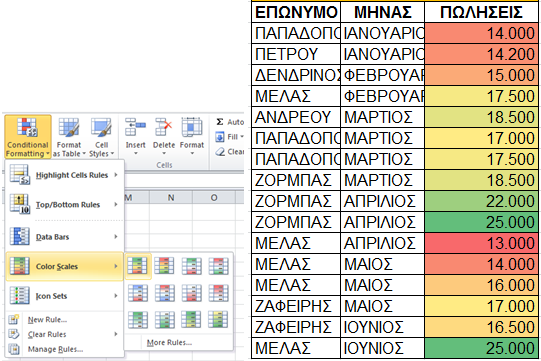This screenshot has height=361, width=541.
Task: Open the Conditional Formatting dropdown button
Action: (x=28, y=137)
